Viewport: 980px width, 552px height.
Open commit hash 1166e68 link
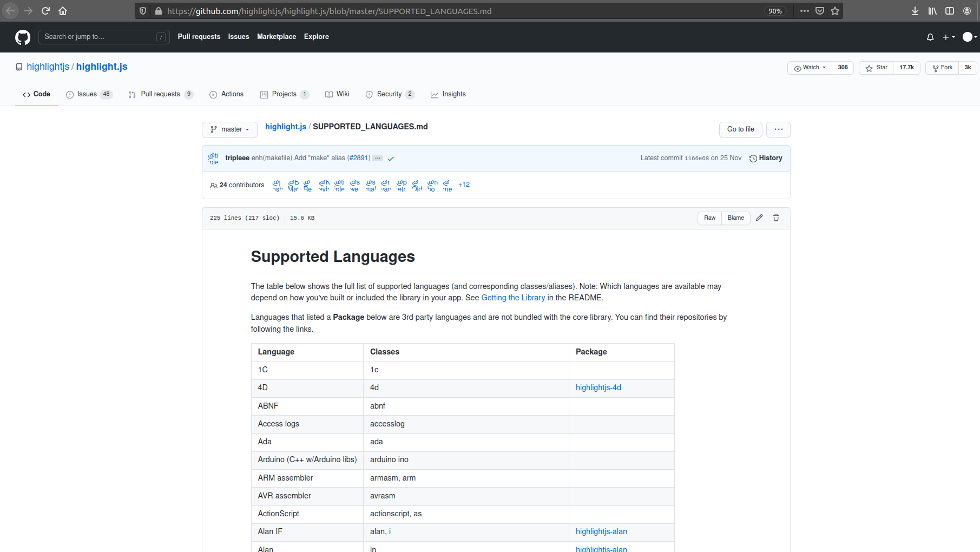point(696,158)
